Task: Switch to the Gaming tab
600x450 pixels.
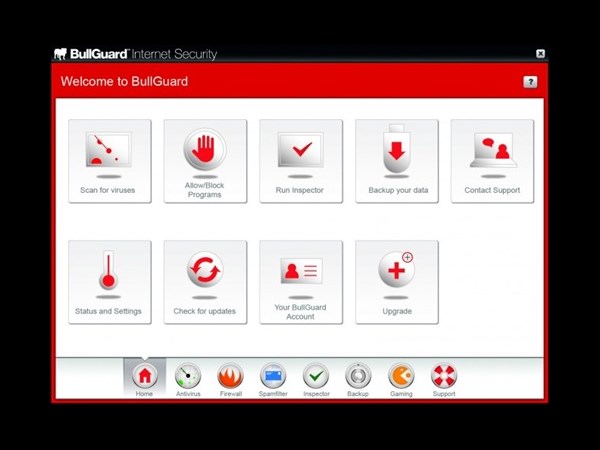Action: pyautogui.click(x=401, y=378)
